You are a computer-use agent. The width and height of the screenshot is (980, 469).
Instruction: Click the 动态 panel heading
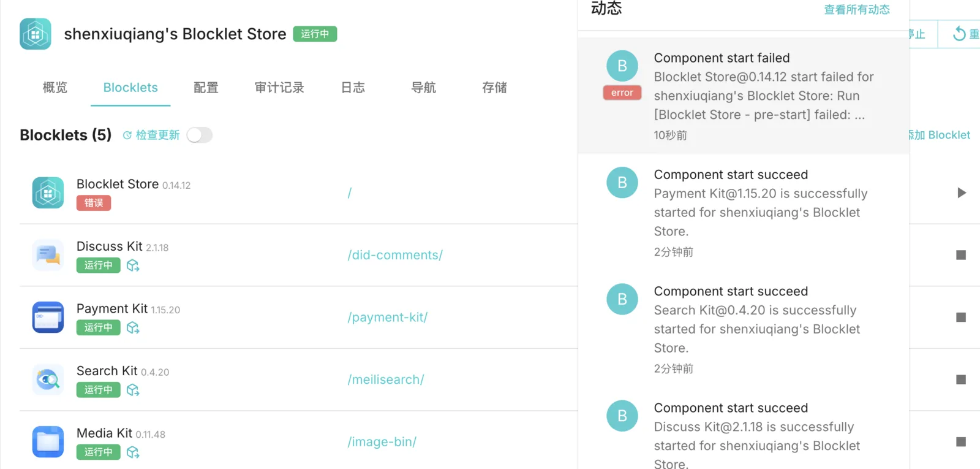click(x=606, y=8)
